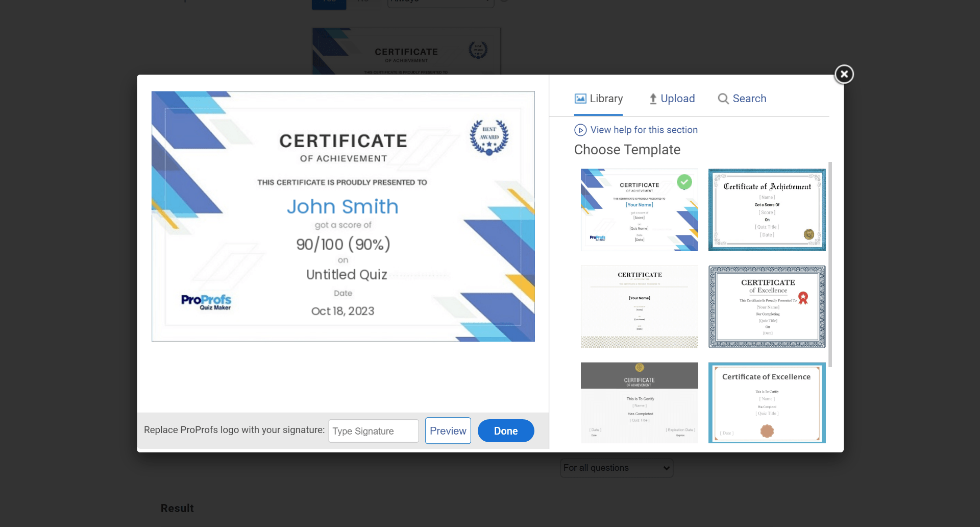
Task: Click the ProProfs Quiz Maker logo
Action: (x=206, y=302)
